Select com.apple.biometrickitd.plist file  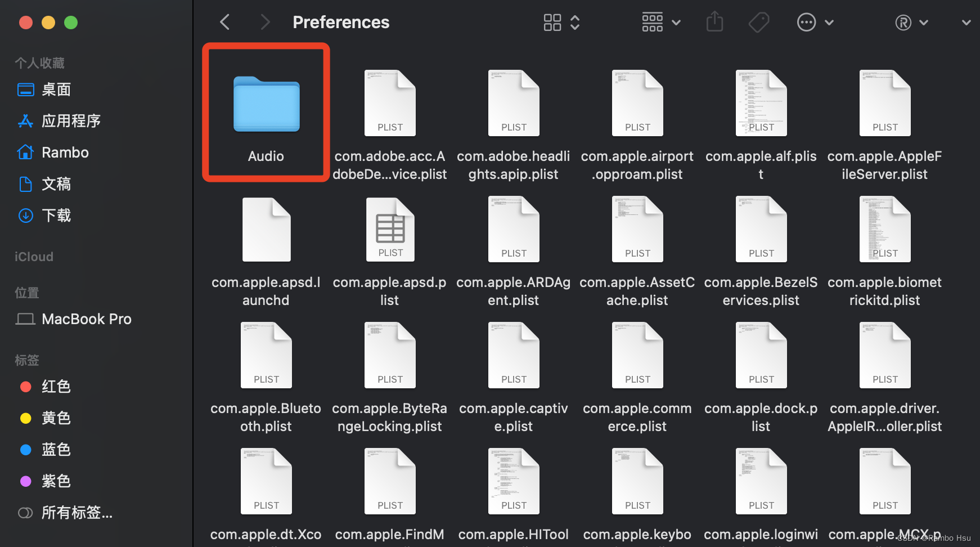click(885, 229)
